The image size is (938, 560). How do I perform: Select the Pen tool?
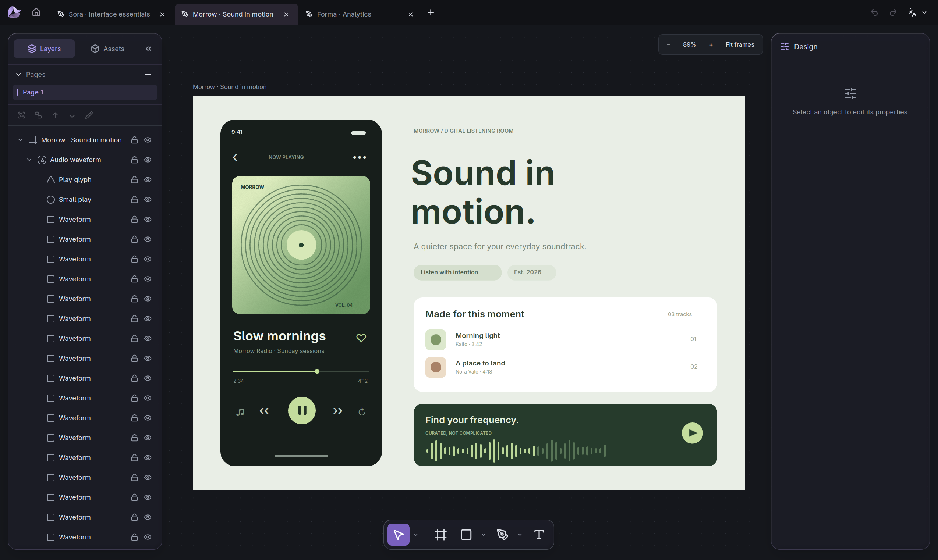502,535
